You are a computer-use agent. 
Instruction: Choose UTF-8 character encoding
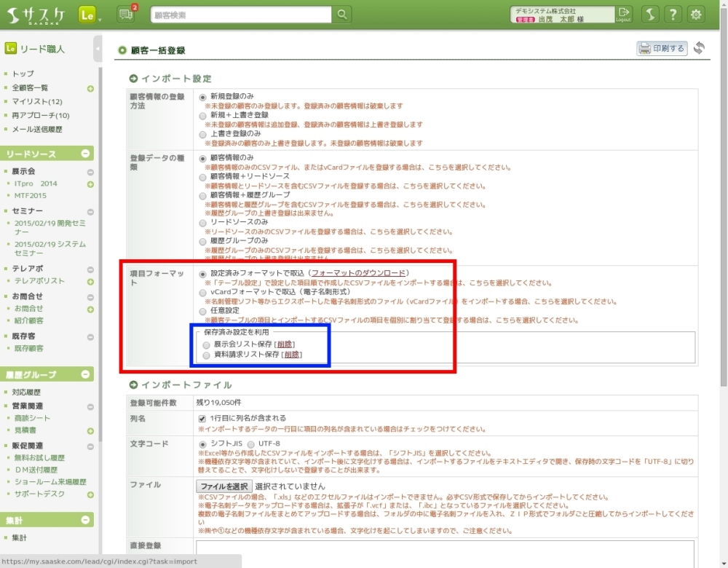(251, 443)
